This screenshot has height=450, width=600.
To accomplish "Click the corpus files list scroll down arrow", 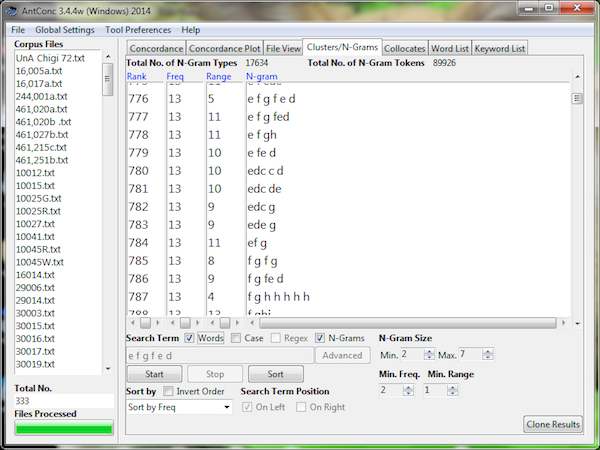I will pos(108,368).
